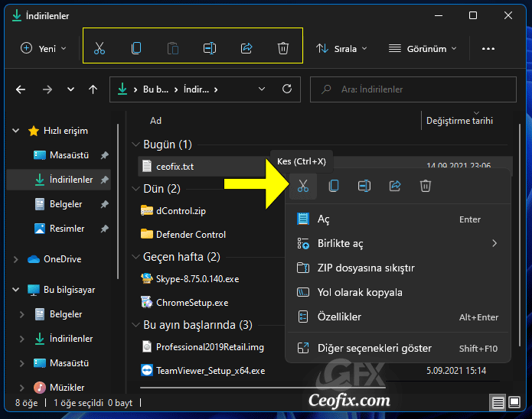Click the Değiştirme tarihi column header
Viewport: 532px width, 419px height.
pos(459,121)
